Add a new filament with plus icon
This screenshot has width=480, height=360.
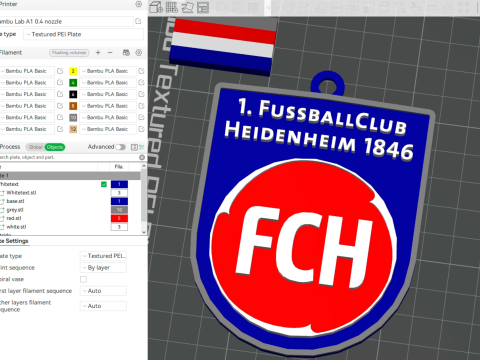click(98, 53)
